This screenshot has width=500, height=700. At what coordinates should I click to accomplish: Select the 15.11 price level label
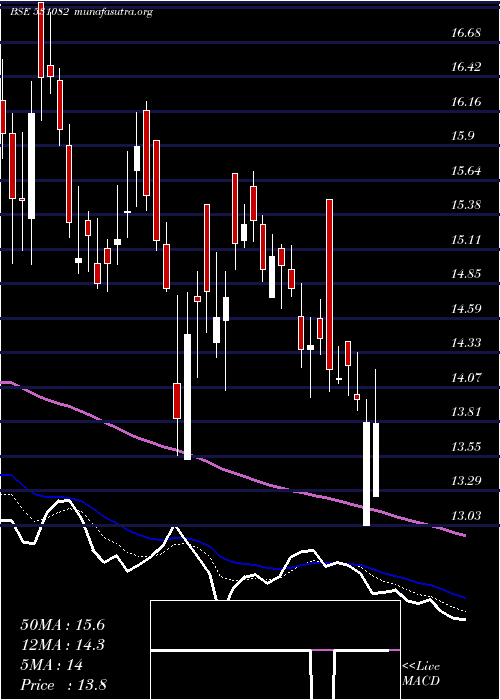tap(466, 240)
